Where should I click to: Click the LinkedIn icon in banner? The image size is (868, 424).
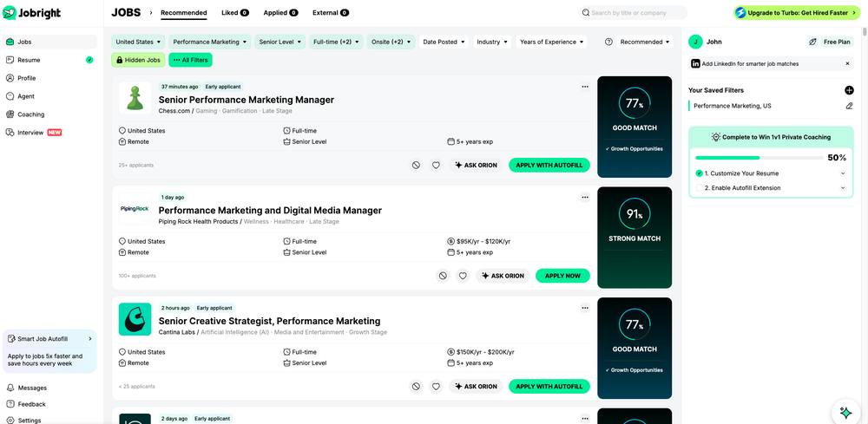click(695, 63)
